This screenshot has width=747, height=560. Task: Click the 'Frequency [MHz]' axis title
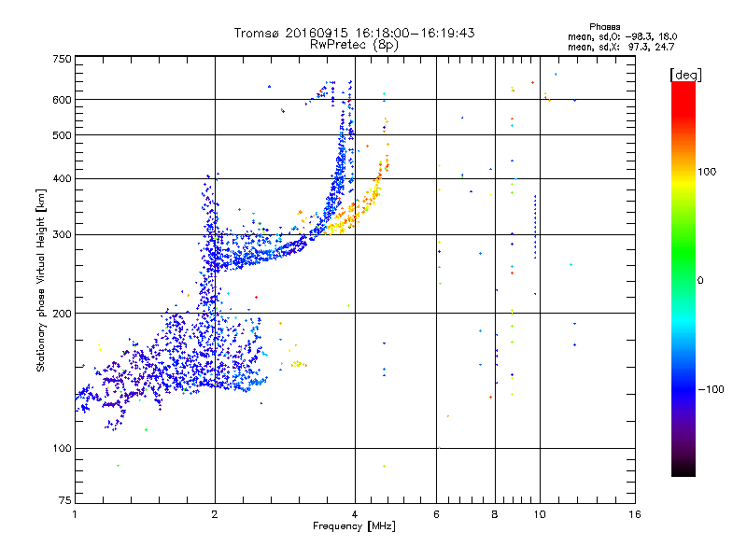(354, 526)
